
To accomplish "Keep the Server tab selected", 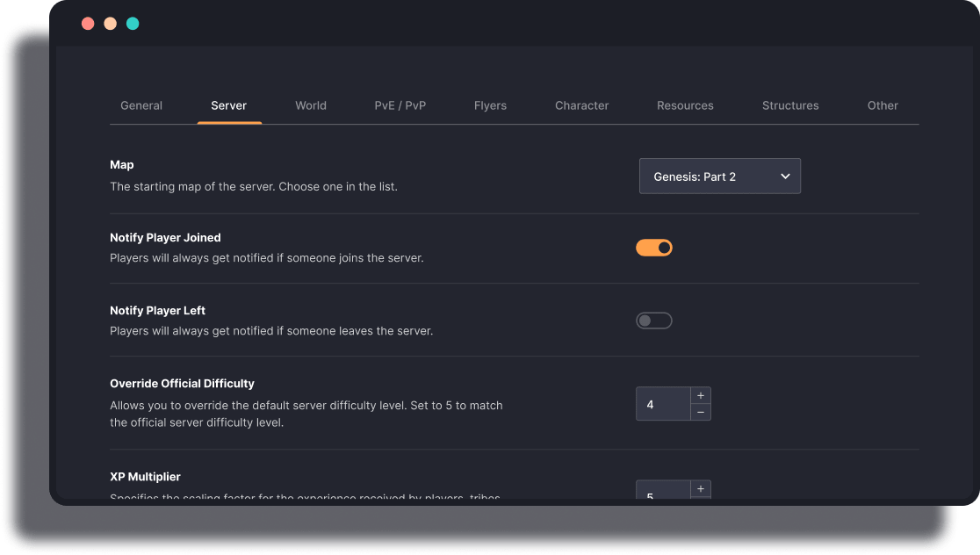I will coord(228,105).
